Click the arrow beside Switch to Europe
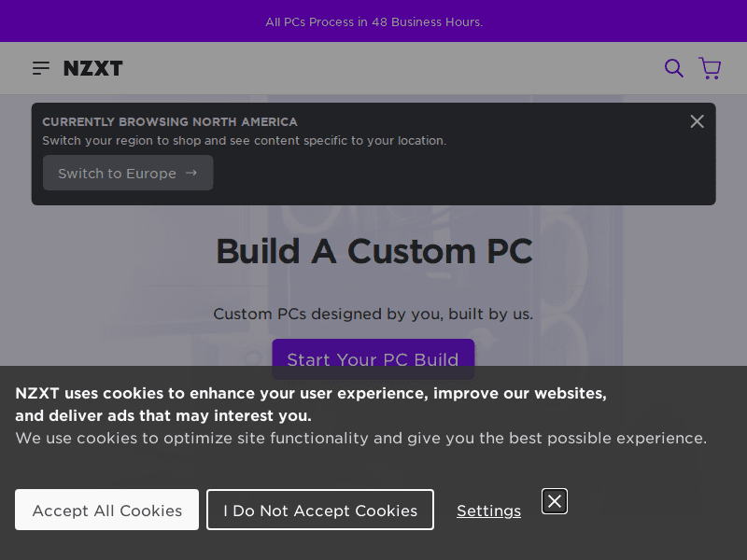 pos(191,173)
